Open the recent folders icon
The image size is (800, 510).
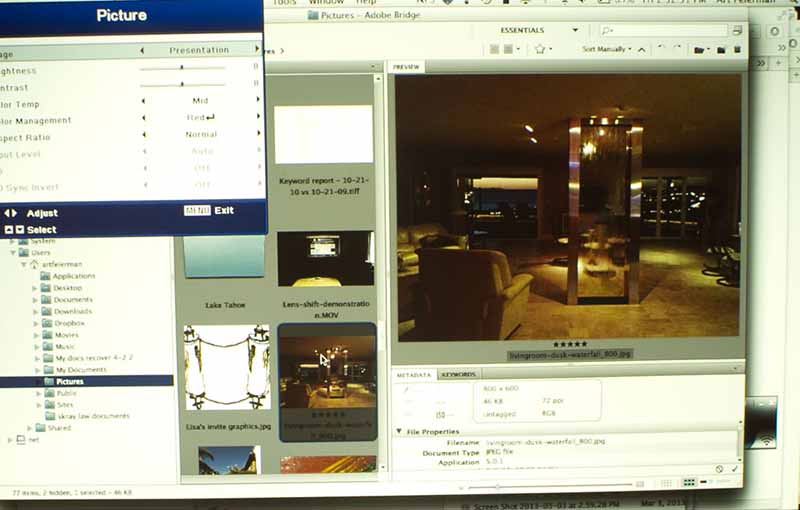701,49
